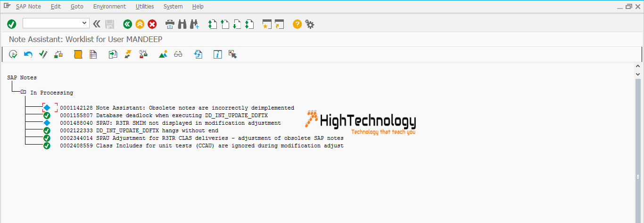Click the orange diagonal arrows icon
This screenshot has height=223, width=644.
click(128, 54)
